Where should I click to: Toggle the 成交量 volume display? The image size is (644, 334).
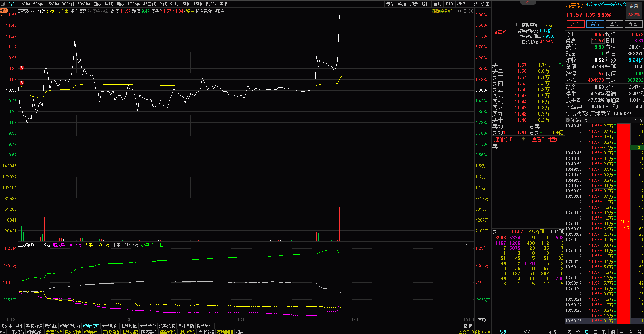(x=62, y=11)
